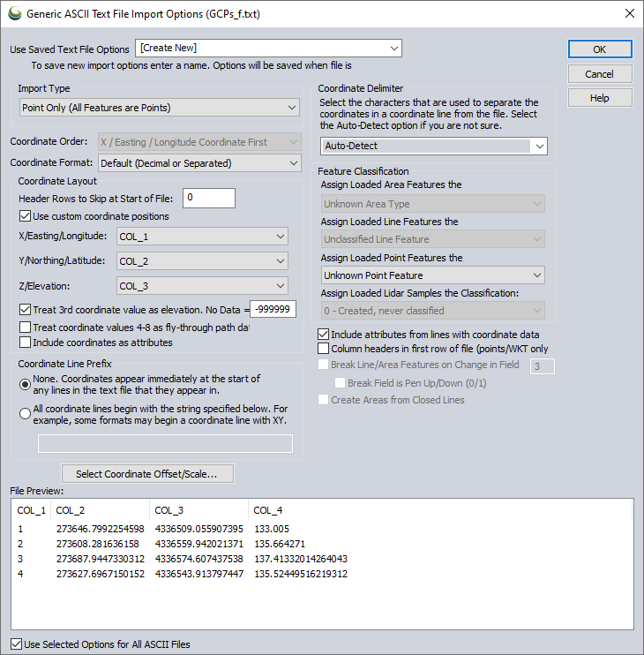Open Use Saved Text File Options combo box
This screenshot has height=655, width=644.
click(x=268, y=48)
